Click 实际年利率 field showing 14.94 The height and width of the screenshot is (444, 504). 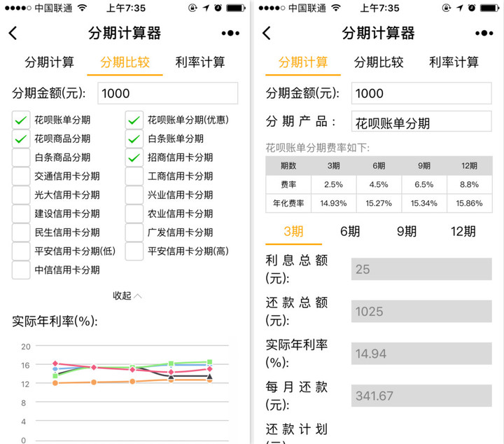coord(421,354)
